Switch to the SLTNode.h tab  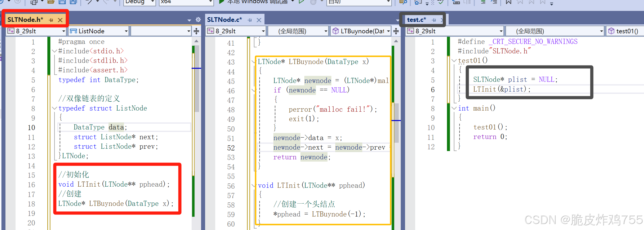25,20
